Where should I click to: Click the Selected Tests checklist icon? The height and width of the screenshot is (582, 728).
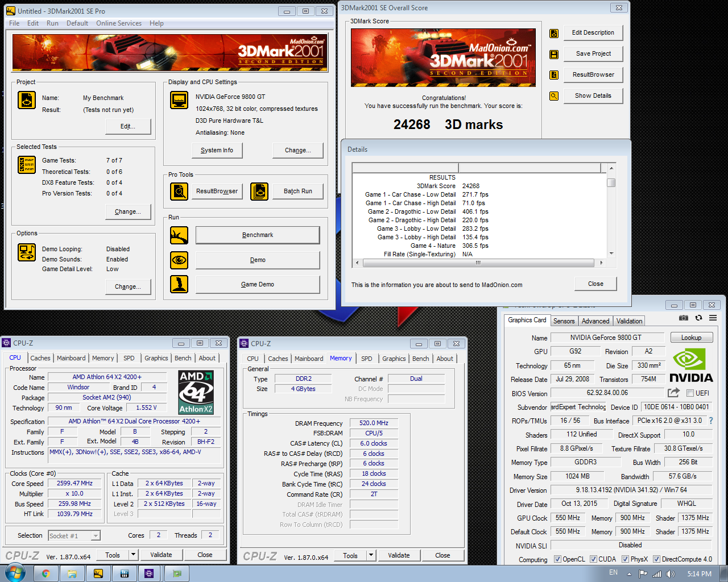click(x=27, y=165)
